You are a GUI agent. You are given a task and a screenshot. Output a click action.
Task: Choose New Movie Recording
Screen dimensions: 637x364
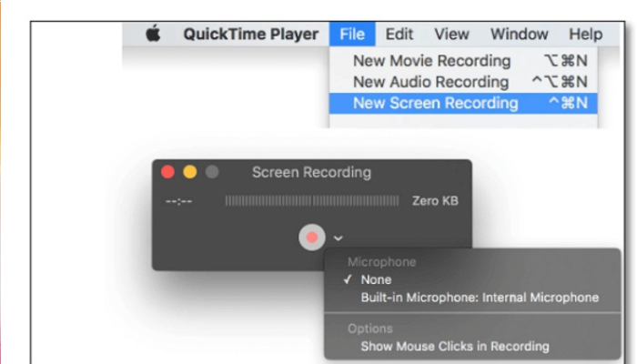tap(463, 61)
